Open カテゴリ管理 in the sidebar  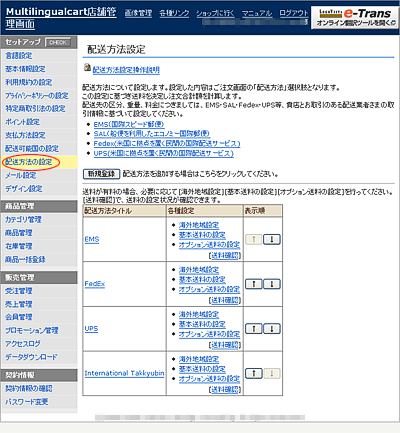pyautogui.click(x=23, y=220)
